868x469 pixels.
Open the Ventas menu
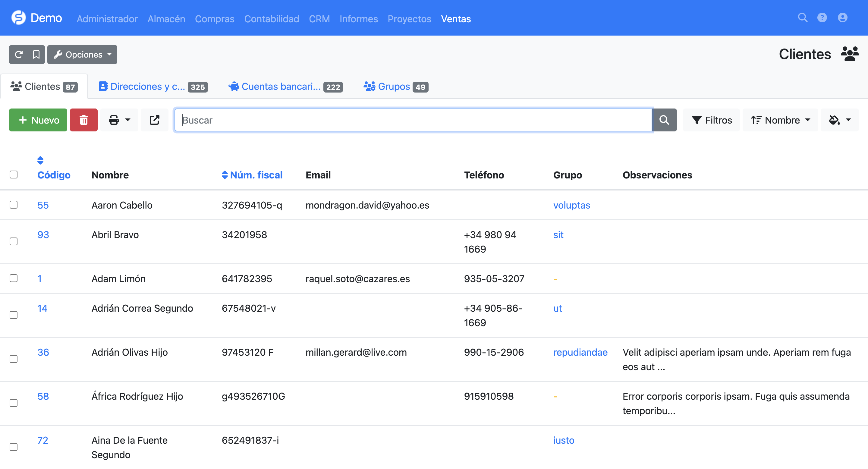pyautogui.click(x=456, y=19)
